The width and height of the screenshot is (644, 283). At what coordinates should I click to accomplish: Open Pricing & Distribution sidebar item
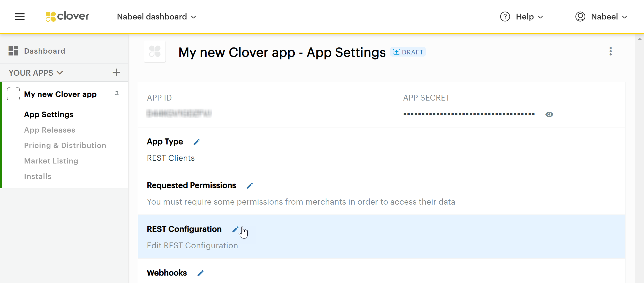point(65,145)
